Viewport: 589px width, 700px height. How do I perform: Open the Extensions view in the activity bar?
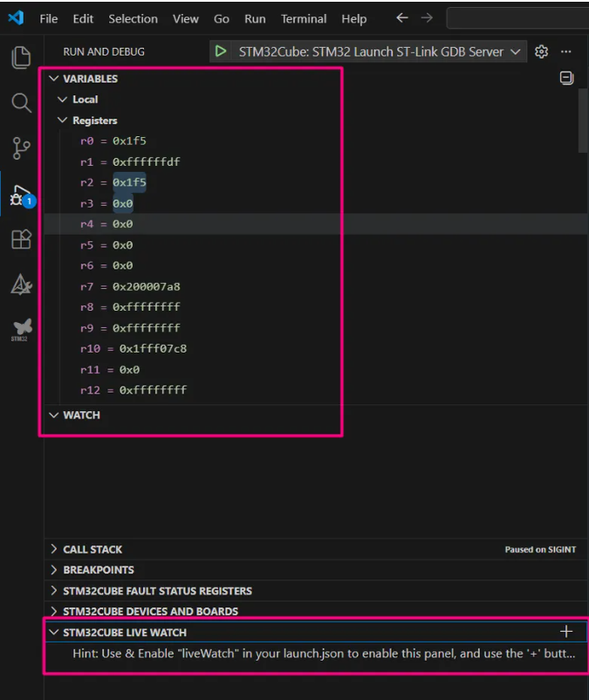(x=21, y=239)
